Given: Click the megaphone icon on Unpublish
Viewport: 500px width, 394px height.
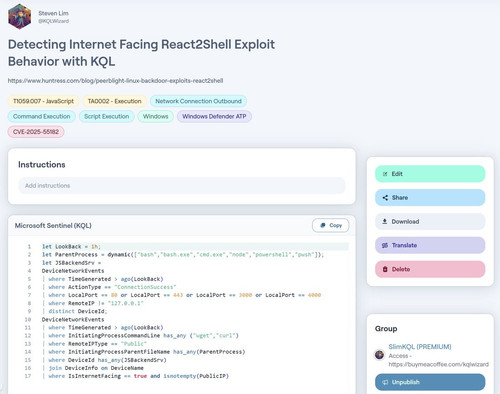Looking at the screenshot, I should 385,382.
